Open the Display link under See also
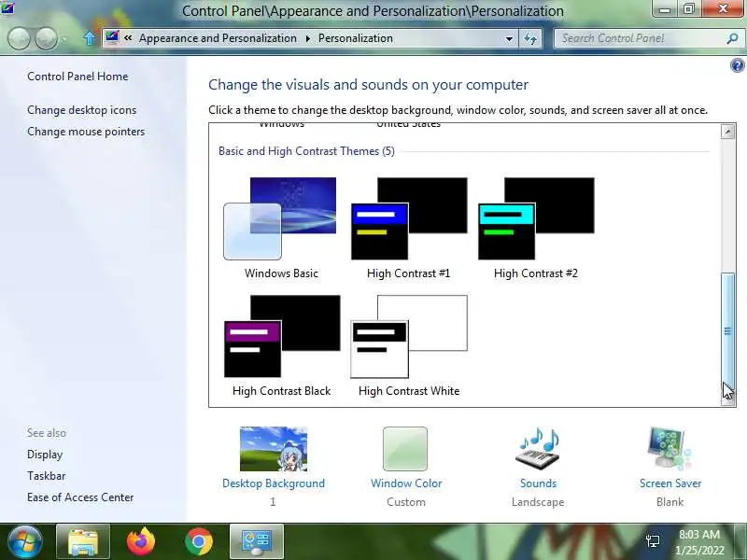Viewport: 747px width, 560px height. click(x=45, y=455)
